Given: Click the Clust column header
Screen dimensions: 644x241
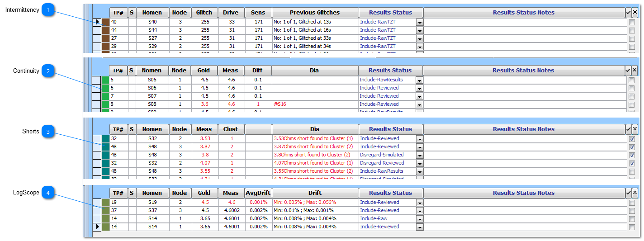Looking at the screenshot, I should 232,129.
